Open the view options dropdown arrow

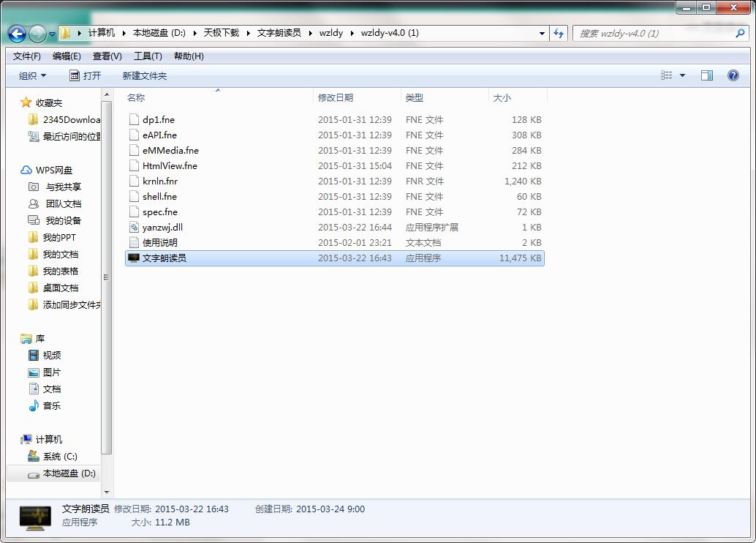click(x=682, y=75)
